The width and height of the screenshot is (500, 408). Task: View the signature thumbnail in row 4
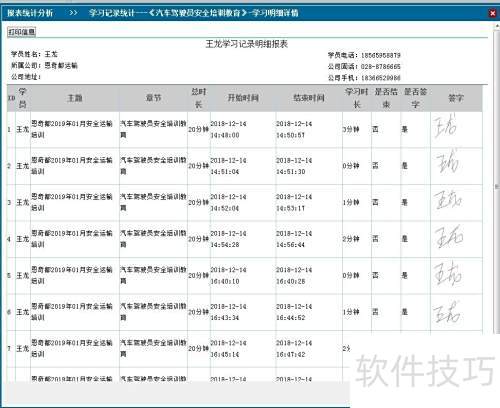point(449,236)
